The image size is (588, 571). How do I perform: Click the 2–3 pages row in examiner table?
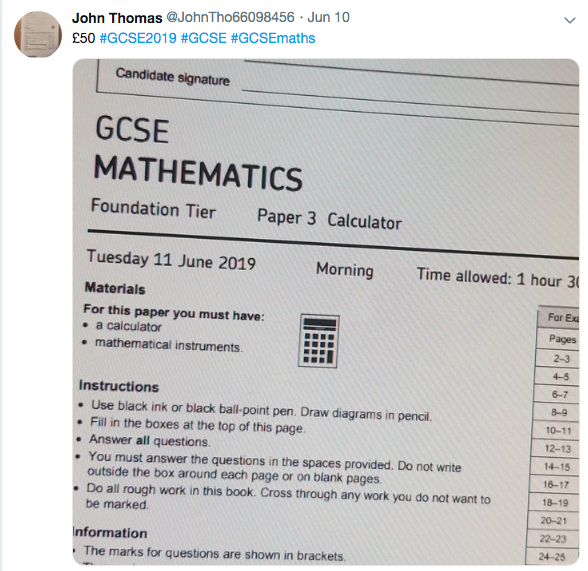pos(558,358)
